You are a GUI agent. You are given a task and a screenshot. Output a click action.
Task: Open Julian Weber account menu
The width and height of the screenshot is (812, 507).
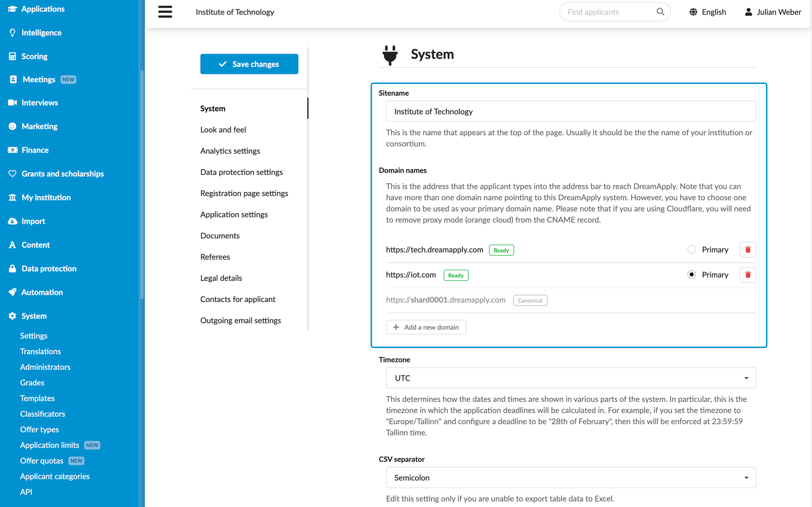(x=773, y=12)
